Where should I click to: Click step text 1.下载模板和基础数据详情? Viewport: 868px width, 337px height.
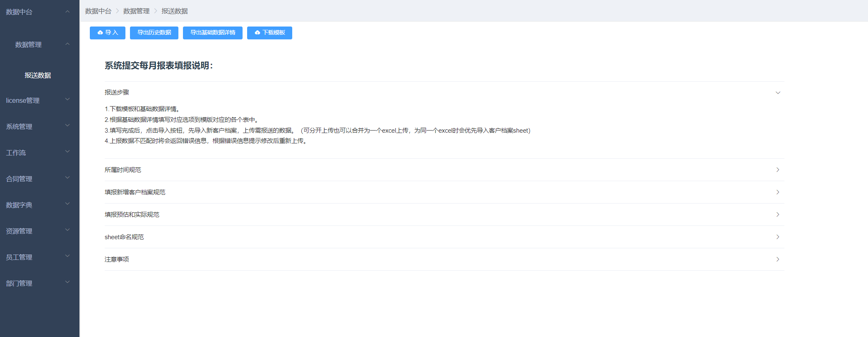143,109
